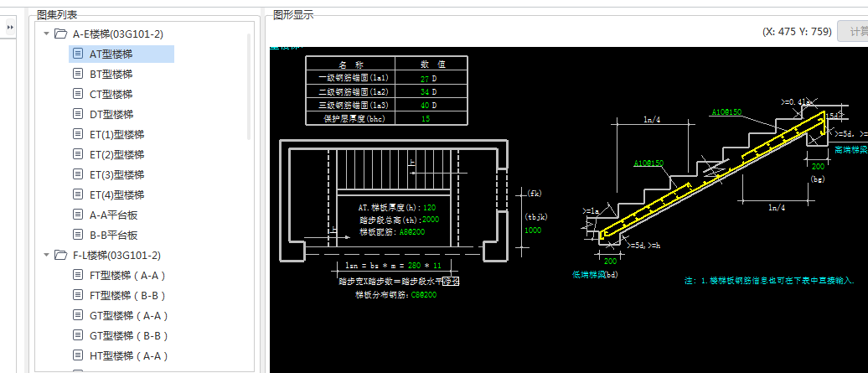The width and height of the screenshot is (868, 373).
Task: Collapse the F-L楼梯(03G101-2) tree group
Action: tap(47, 255)
